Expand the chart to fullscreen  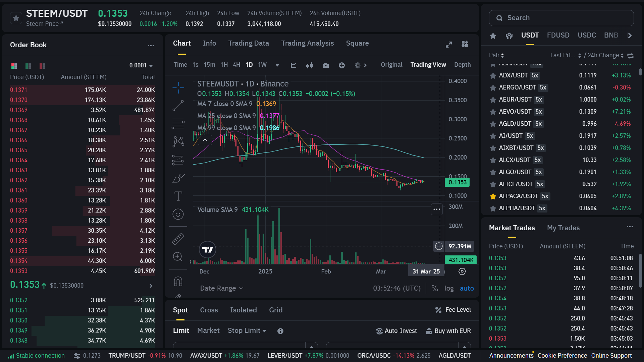[449, 44]
